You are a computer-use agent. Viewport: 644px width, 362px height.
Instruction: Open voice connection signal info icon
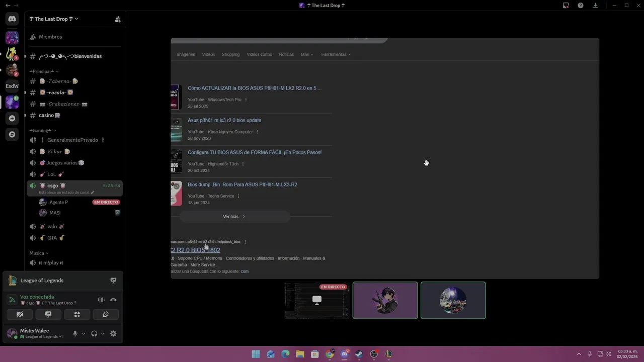point(12,300)
